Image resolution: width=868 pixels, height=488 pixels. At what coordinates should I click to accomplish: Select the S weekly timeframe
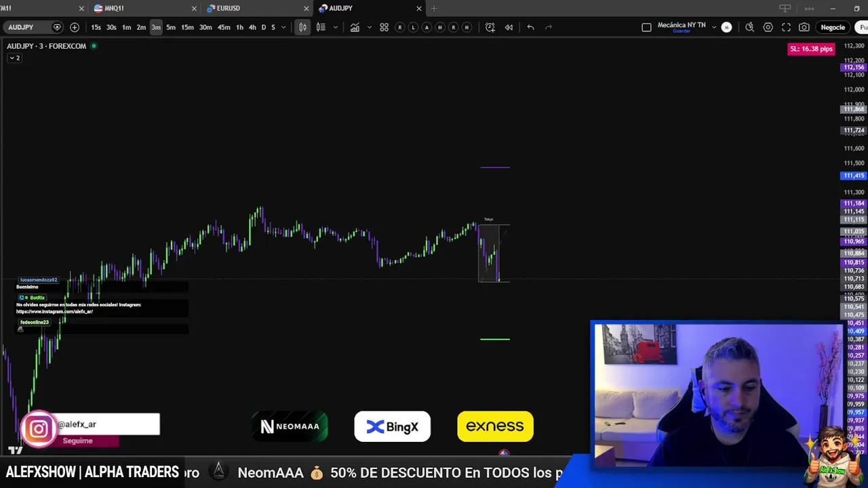tap(273, 27)
